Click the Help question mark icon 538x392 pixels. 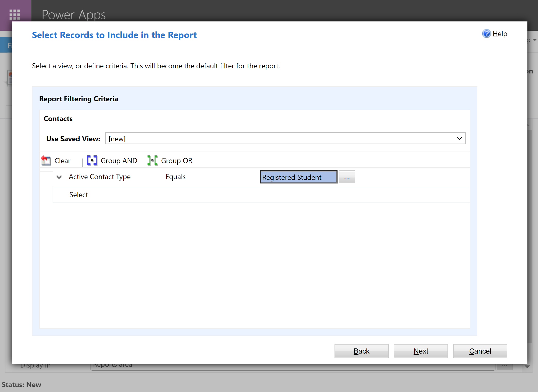(x=486, y=34)
